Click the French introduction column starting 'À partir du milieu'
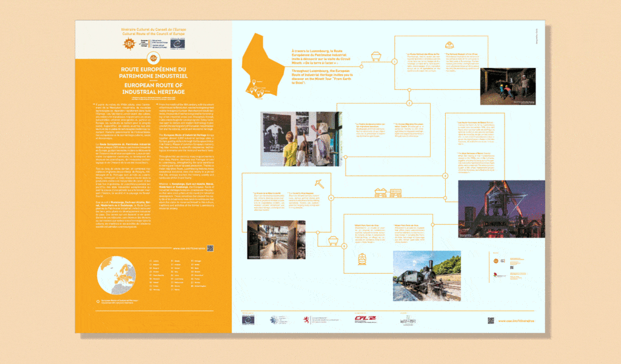 (123, 166)
